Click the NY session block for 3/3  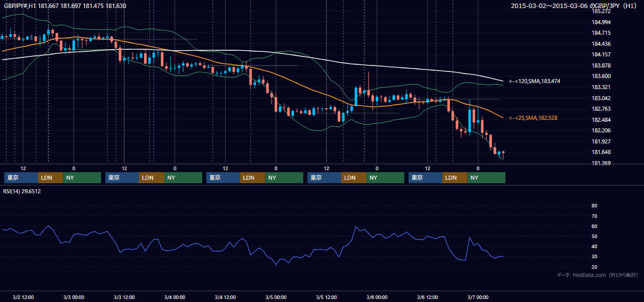coord(183,178)
